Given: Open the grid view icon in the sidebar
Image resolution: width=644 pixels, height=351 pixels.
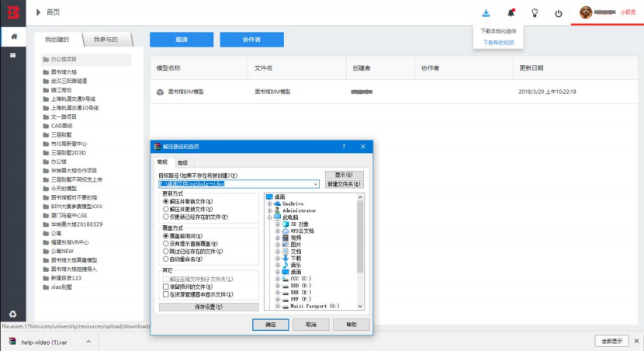Looking at the screenshot, I should point(13,55).
